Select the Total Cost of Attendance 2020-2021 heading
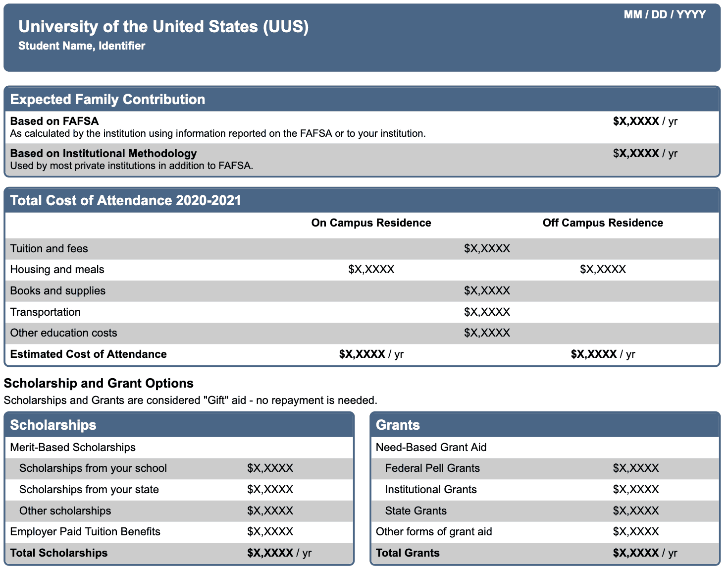This screenshot has height=571, width=728. click(x=126, y=200)
